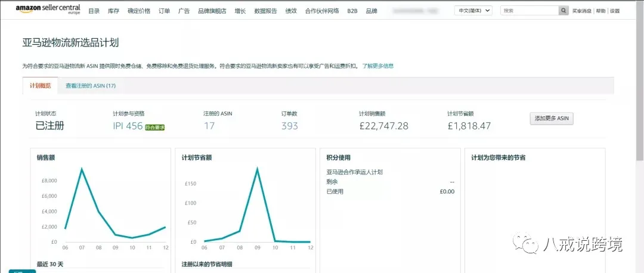
Task: Open the 增长 menu
Action: (240, 11)
